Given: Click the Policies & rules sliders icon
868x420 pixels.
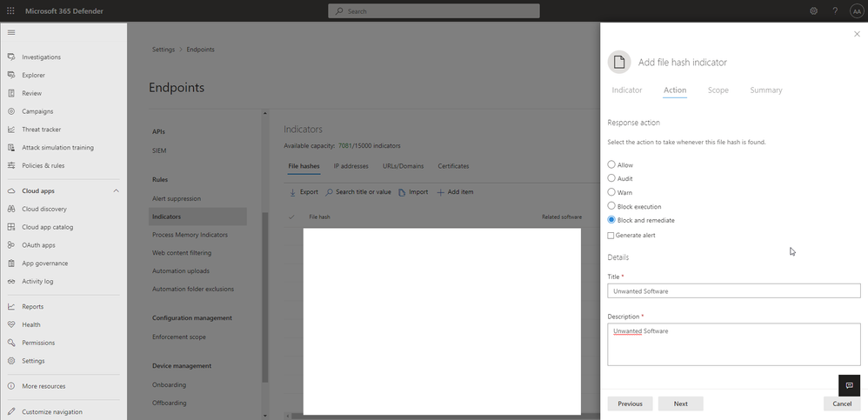Looking at the screenshot, I should [x=11, y=165].
